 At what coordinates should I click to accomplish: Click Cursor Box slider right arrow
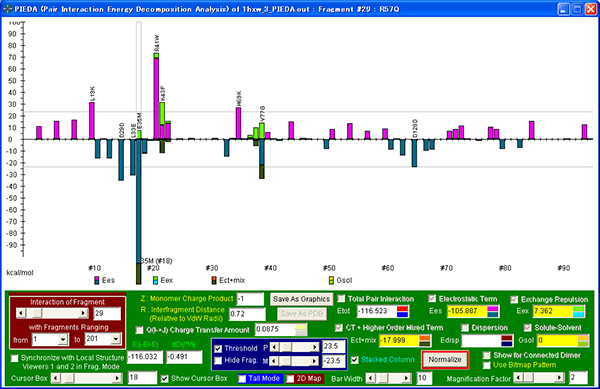coord(117,378)
